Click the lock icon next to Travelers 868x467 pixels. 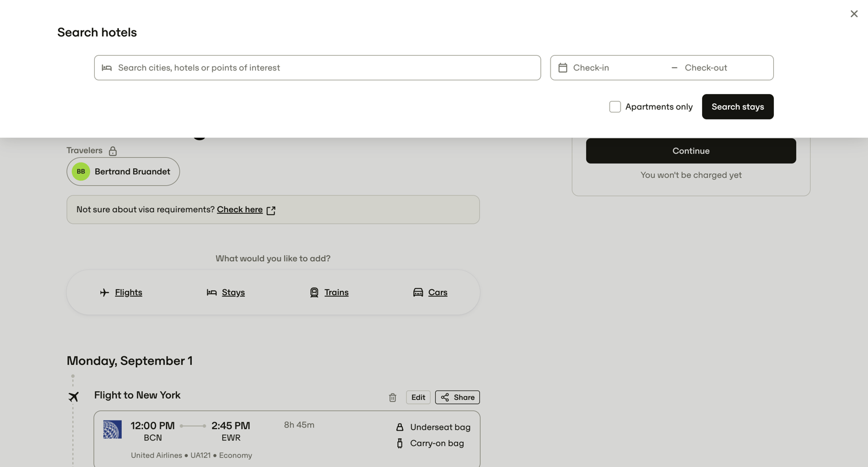pyautogui.click(x=113, y=151)
